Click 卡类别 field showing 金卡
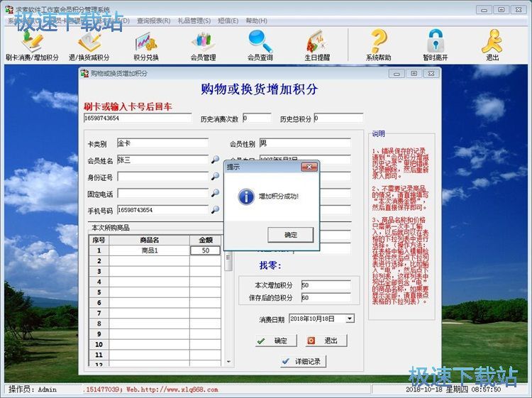 click(162, 143)
